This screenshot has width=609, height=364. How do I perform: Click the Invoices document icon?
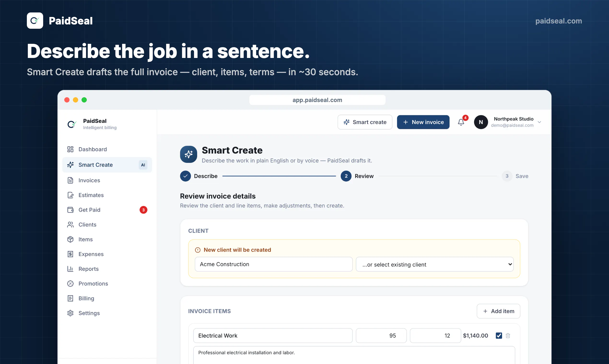[70, 180]
